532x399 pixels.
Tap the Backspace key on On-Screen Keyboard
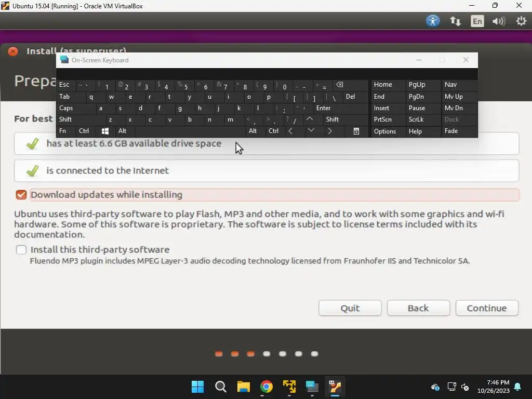pos(351,85)
